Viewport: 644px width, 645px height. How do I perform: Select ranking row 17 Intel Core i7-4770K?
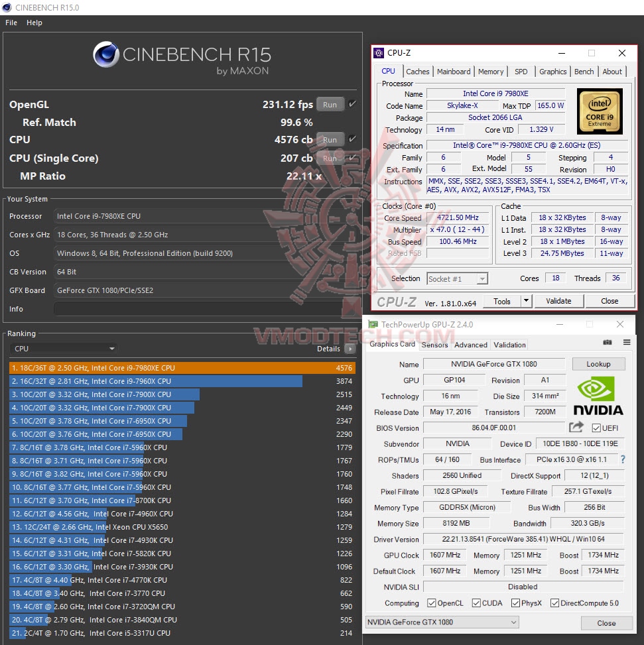pos(182,580)
